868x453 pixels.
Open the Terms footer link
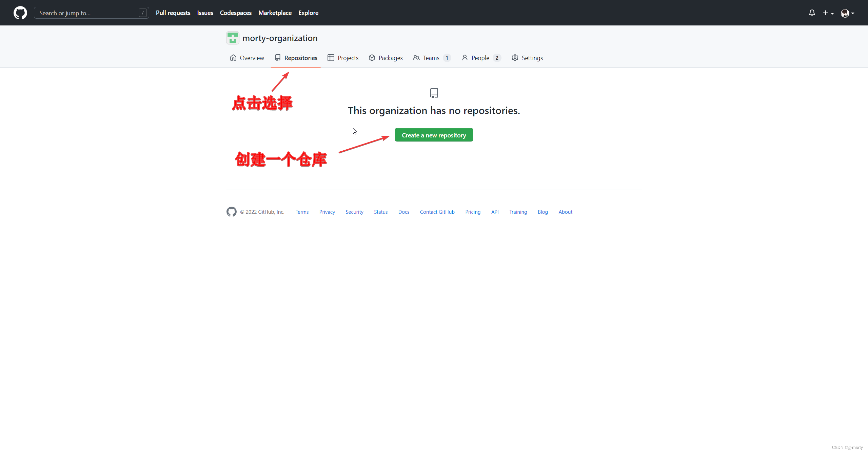[302, 212]
